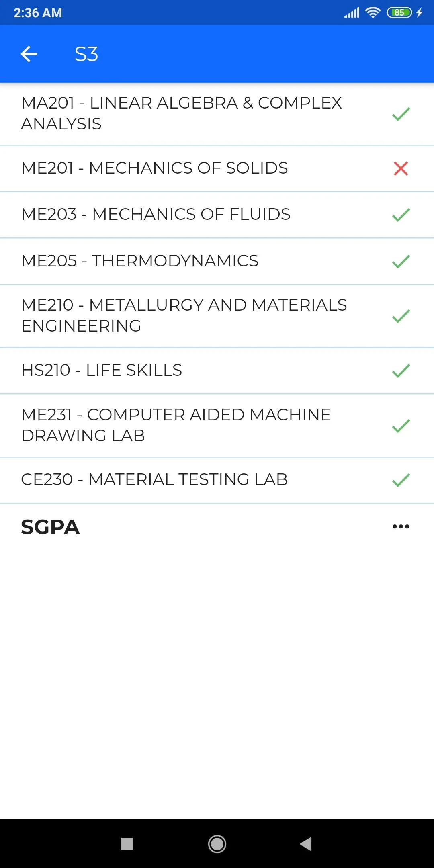Click checkmark beside Metallurgy and Materials Engineering
This screenshot has height=868, width=434.
click(401, 316)
